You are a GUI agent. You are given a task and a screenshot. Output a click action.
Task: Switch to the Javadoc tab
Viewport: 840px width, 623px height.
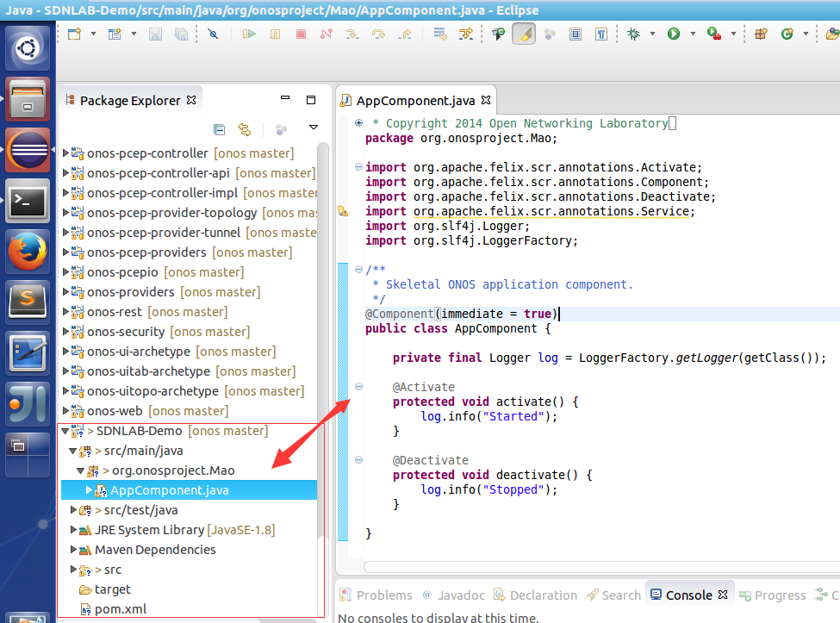point(452,595)
